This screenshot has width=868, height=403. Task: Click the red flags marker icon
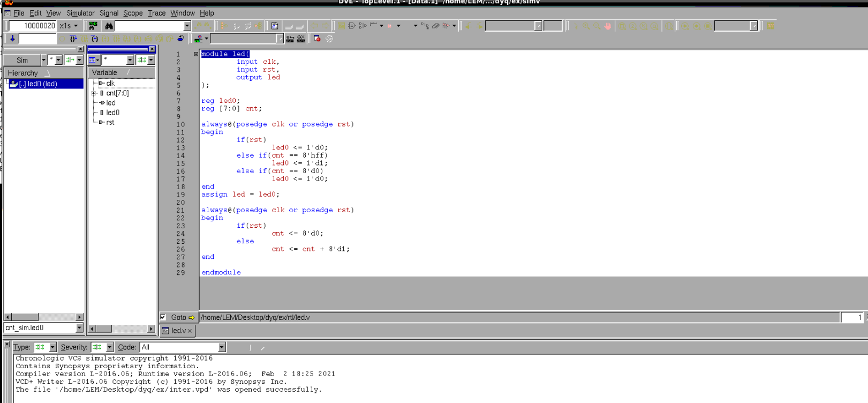tap(446, 26)
